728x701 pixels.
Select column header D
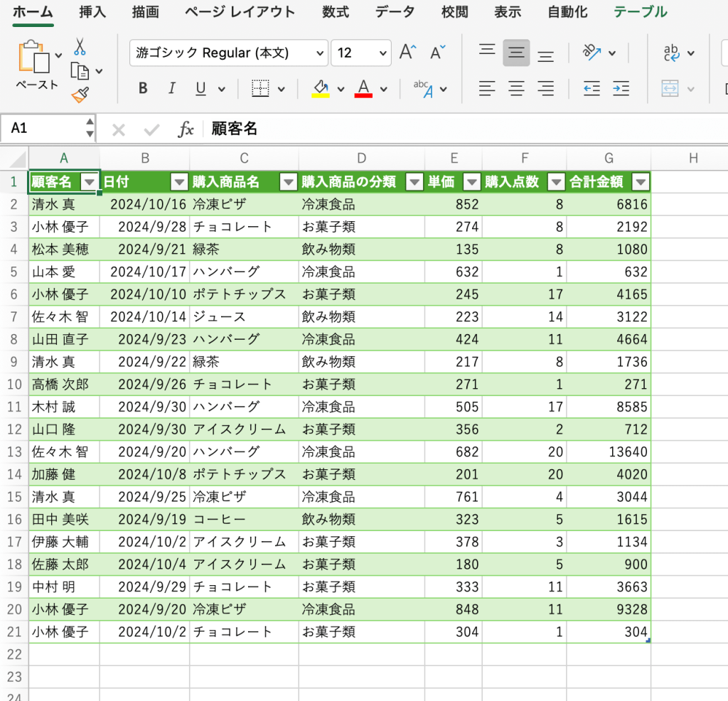(361, 158)
